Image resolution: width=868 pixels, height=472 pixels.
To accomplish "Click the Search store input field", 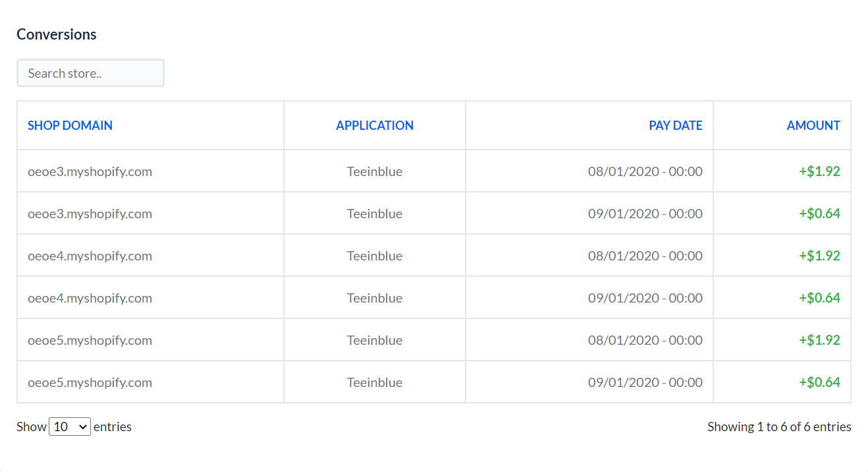I will coord(90,73).
